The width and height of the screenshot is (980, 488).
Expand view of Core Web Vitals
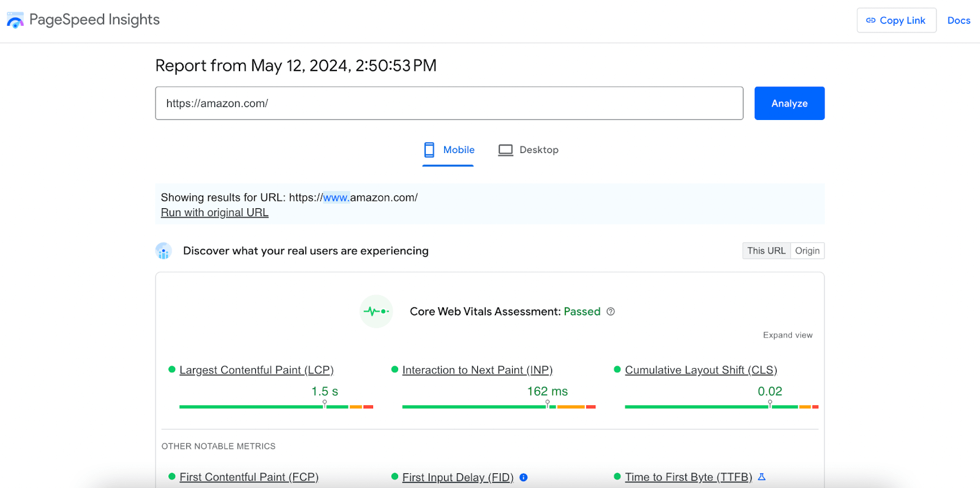tap(787, 335)
